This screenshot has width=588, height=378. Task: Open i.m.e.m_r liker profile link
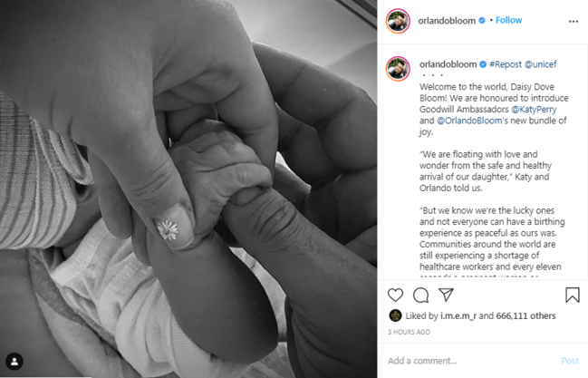click(458, 315)
